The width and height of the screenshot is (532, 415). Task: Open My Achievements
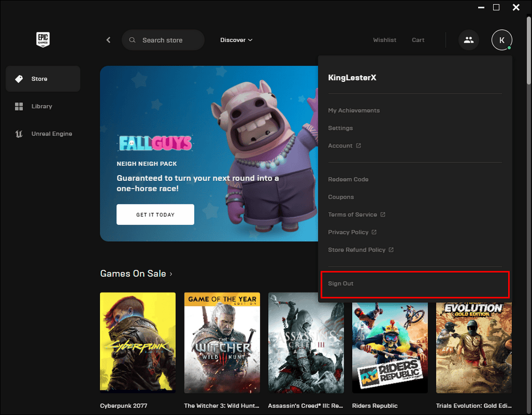[x=354, y=110]
